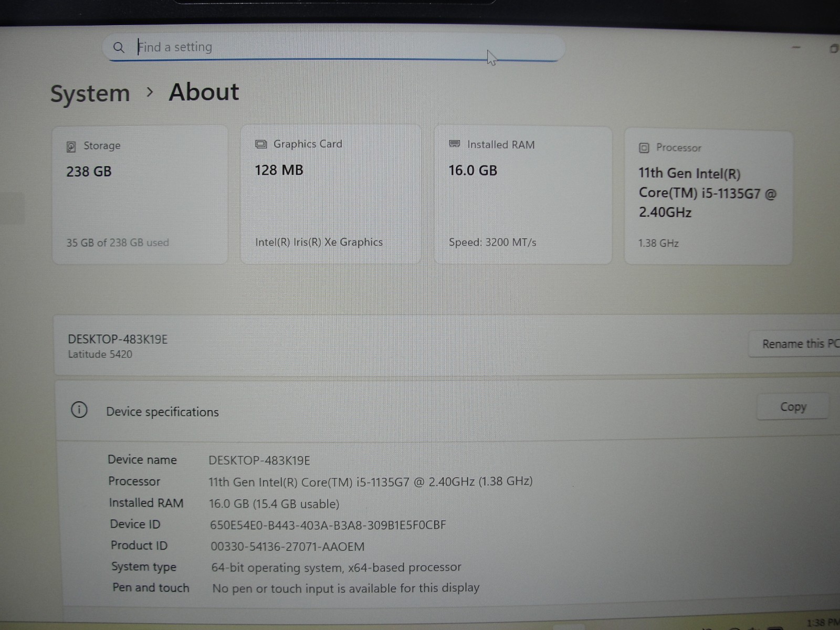Click the 'Product ID' label
Image resolution: width=840 pixels, height=630 pixels.
point(139,545)
